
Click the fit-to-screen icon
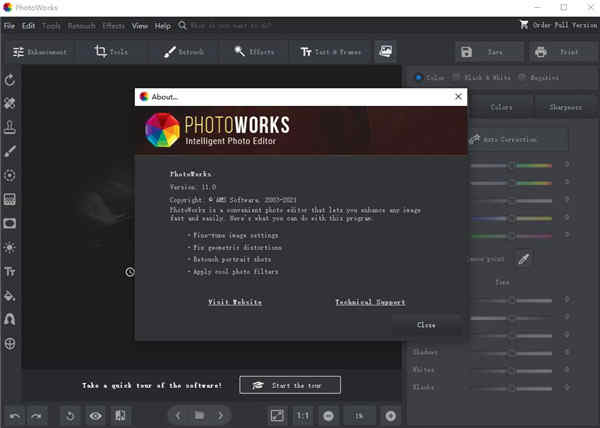[x=277, y=415]
